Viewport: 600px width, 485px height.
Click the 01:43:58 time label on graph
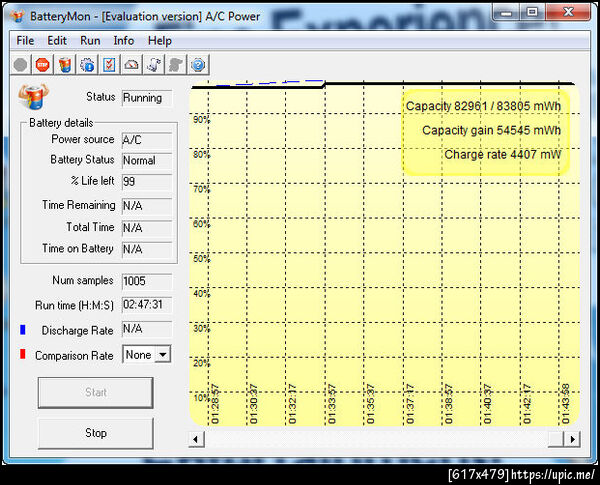point(566,404)
